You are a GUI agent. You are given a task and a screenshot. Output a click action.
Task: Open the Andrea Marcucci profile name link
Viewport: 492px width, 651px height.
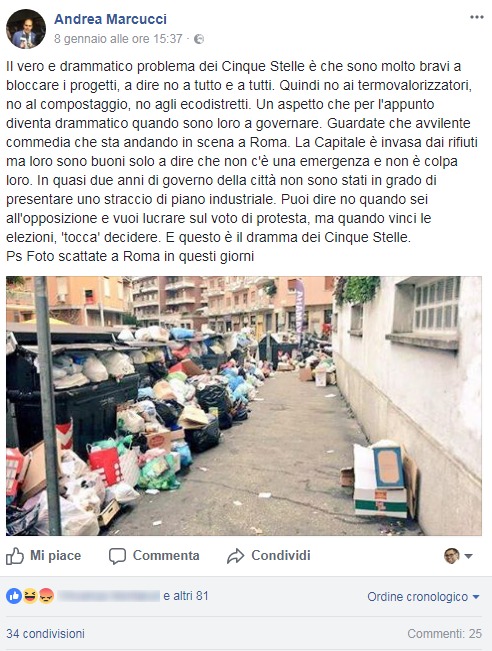(110, 19)
